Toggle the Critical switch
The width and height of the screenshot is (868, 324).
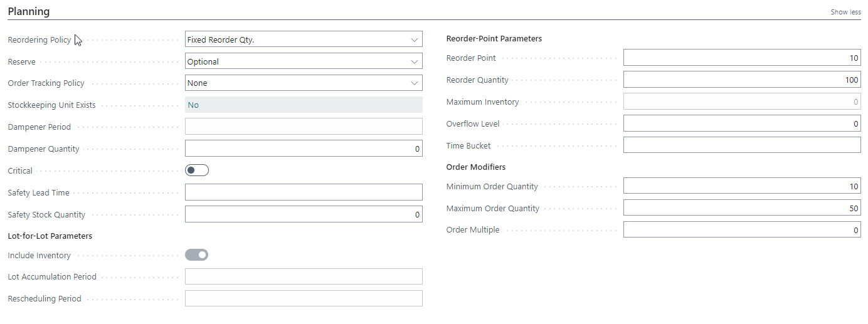pyautogui.click(x=197, y=170)
